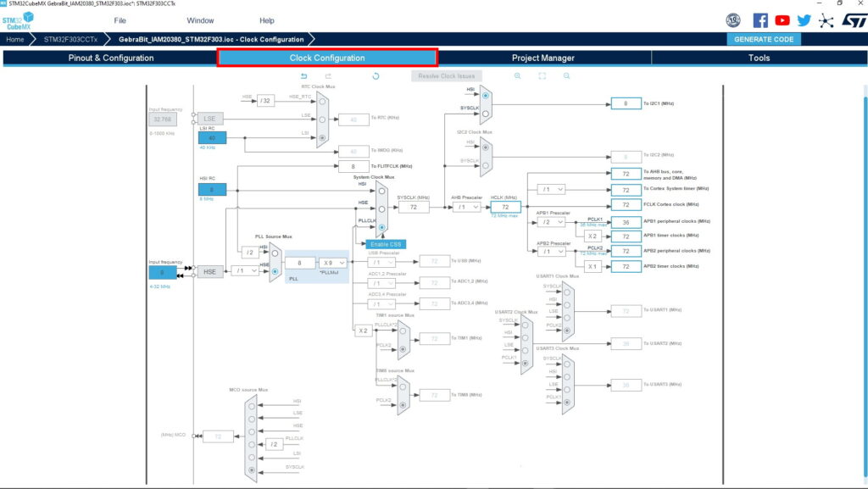Open the USB Prescaler dropdown

coord(381,262)
